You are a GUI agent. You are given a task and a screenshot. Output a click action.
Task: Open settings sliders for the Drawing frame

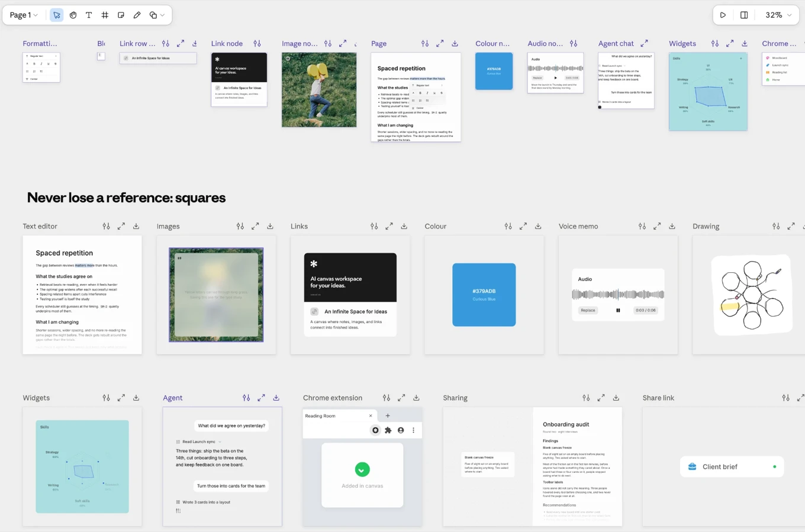[x=776, y=226]
